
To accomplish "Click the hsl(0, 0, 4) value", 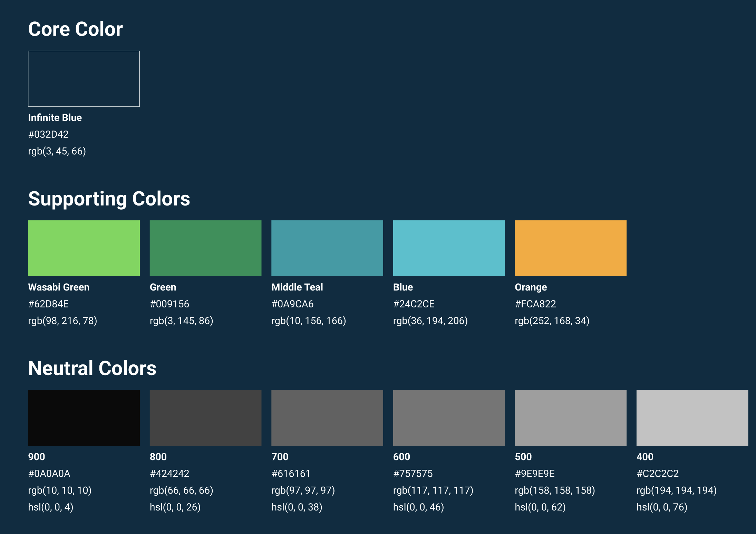I will click(51, 507).
